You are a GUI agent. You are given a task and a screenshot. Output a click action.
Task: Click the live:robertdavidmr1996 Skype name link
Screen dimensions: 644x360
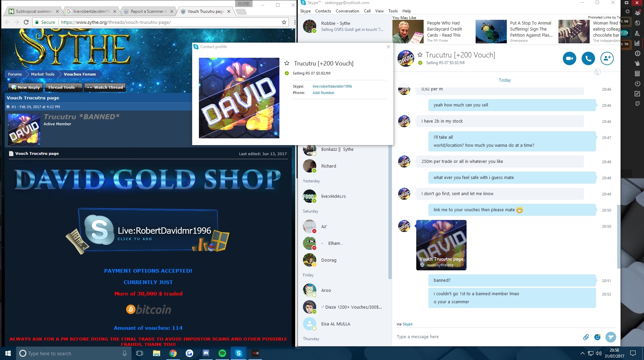332,86
